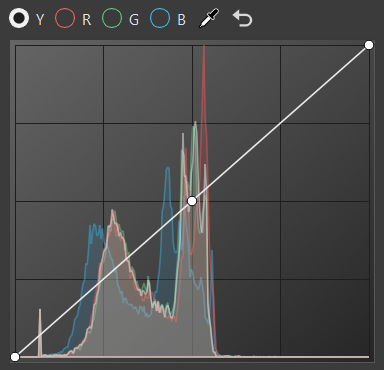Add a point on the curve's upper highlights segment
The height and width of the screenshot is (370, 384).
(x=281, y=123)
